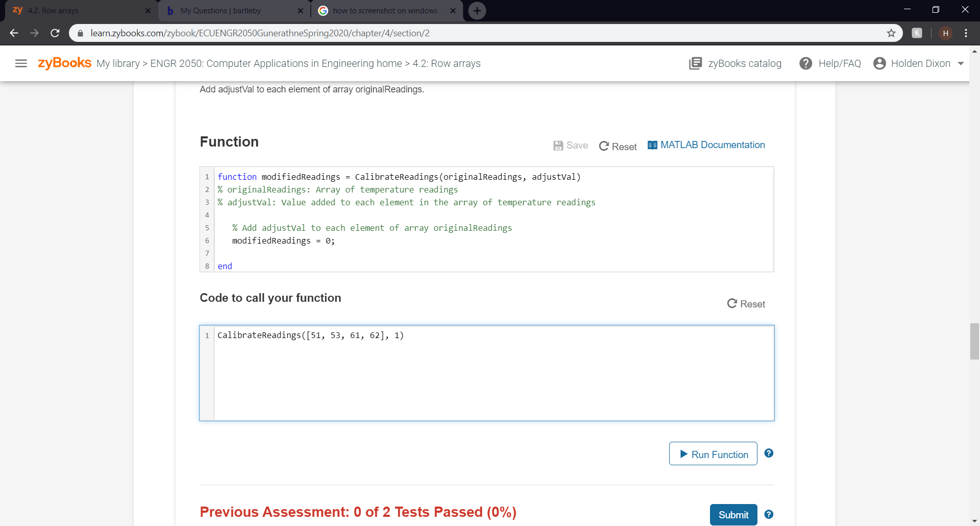Click the page vertical scrollbar thumb

(974, 341)
